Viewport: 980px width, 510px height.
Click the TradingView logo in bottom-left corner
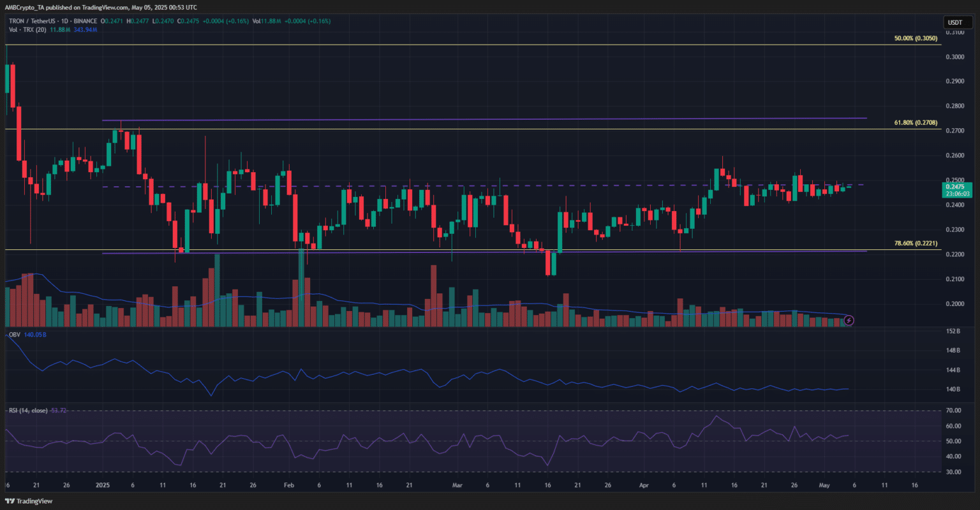click(31, 501)
